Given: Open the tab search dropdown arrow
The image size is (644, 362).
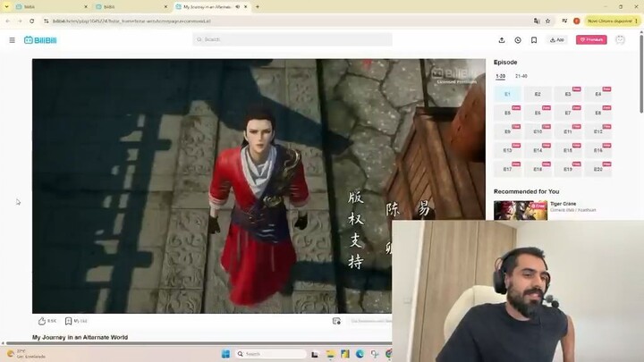Looking at the screenshot, I should (x=6, y=7).
